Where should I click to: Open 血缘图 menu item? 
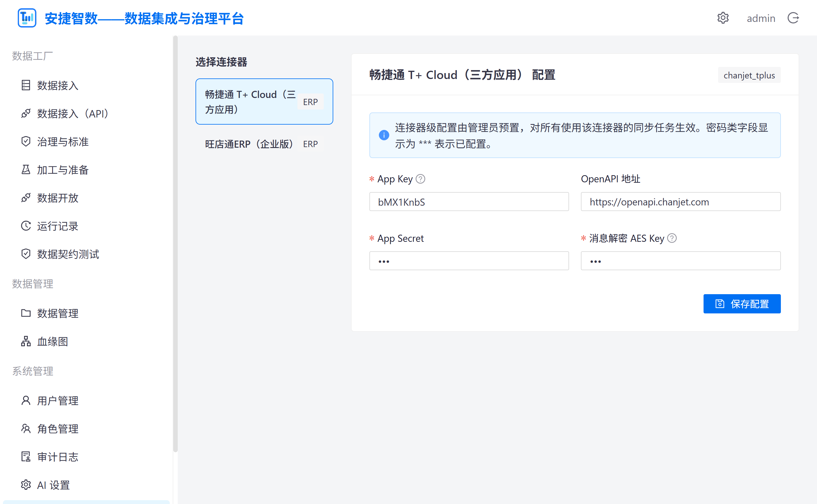coord(87,341)
